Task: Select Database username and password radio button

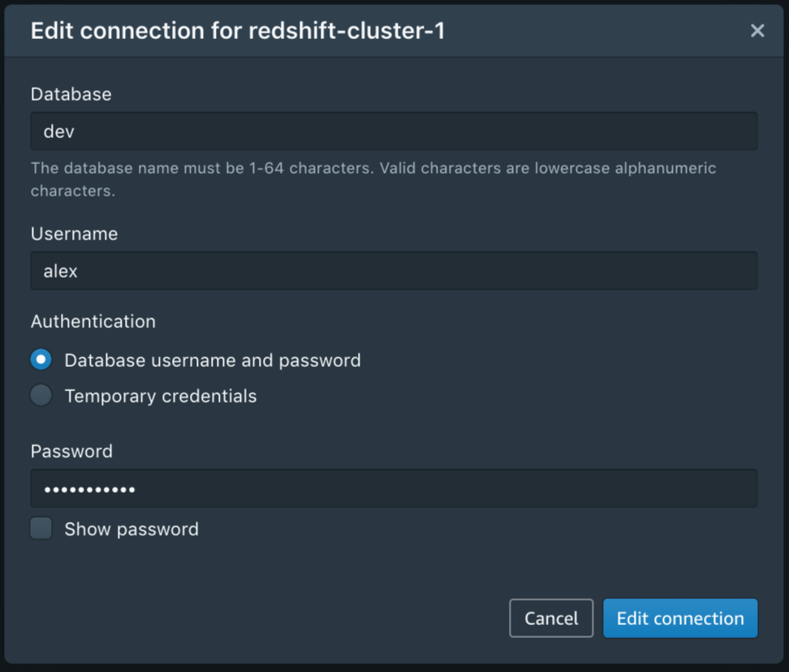Action: tap(41, 360)
